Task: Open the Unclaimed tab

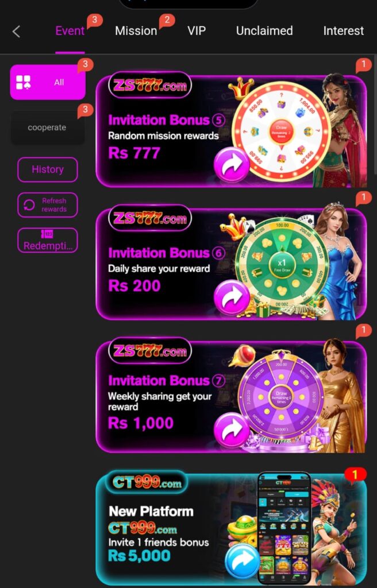Action: [264, 31]
